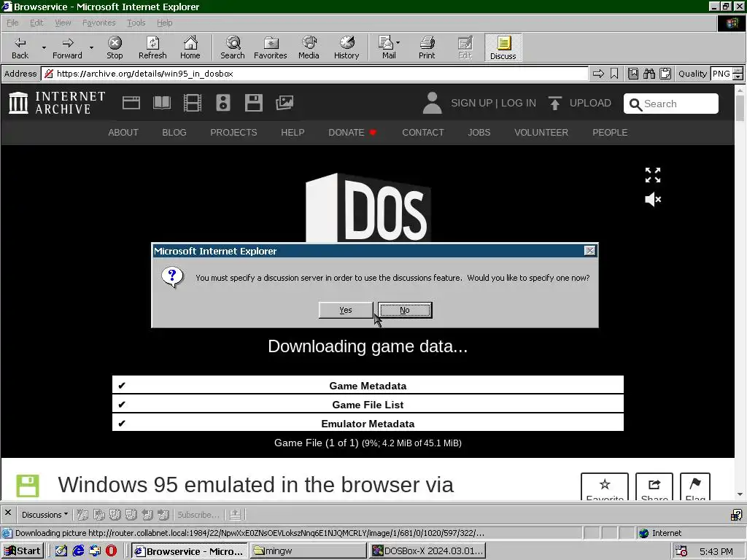Screen dimensions: 747x560
Task: Click the clipboard icon beside Quality
Action: (665, 74)
